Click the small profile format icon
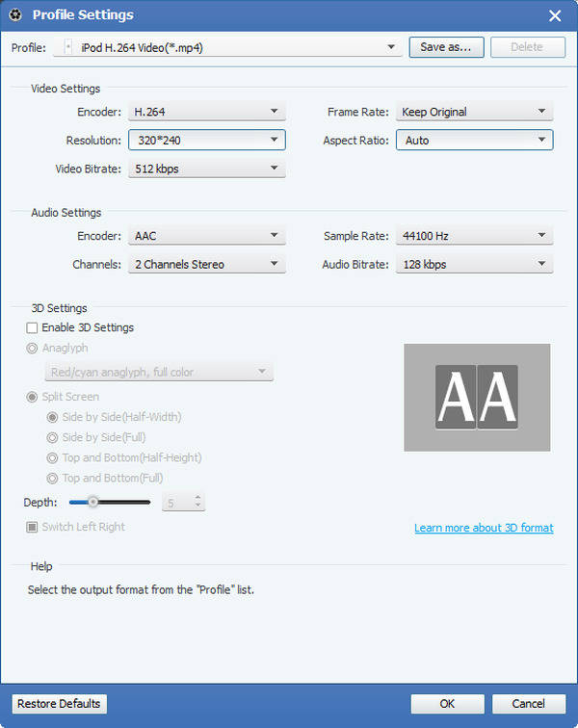578x728 pixels. (x=67, y=46)
